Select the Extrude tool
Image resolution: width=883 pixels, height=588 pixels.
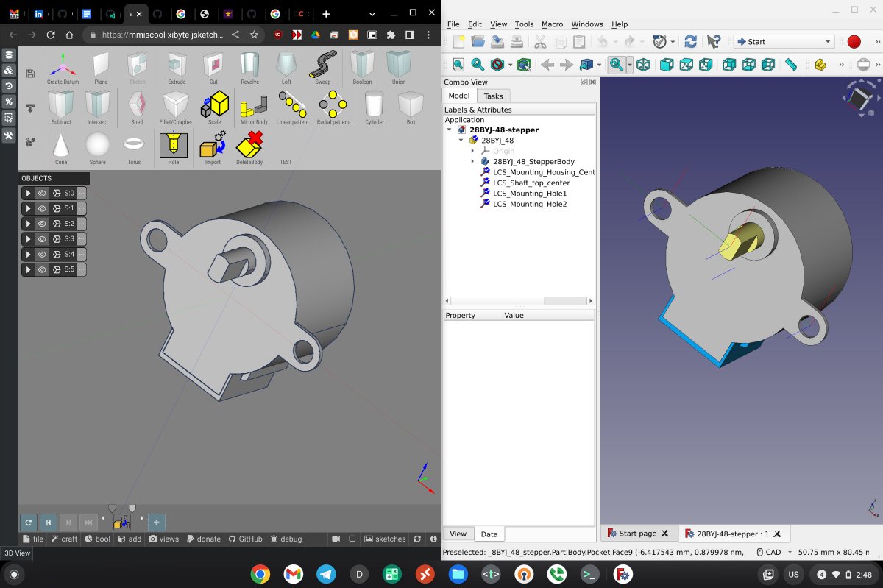(x=177, y=68)
